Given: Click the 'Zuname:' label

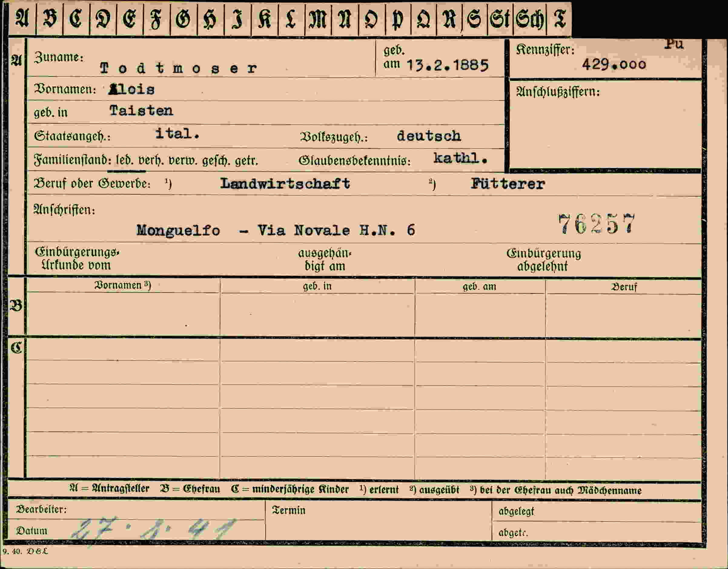Looking at the screenshot, I should [59, 57].
